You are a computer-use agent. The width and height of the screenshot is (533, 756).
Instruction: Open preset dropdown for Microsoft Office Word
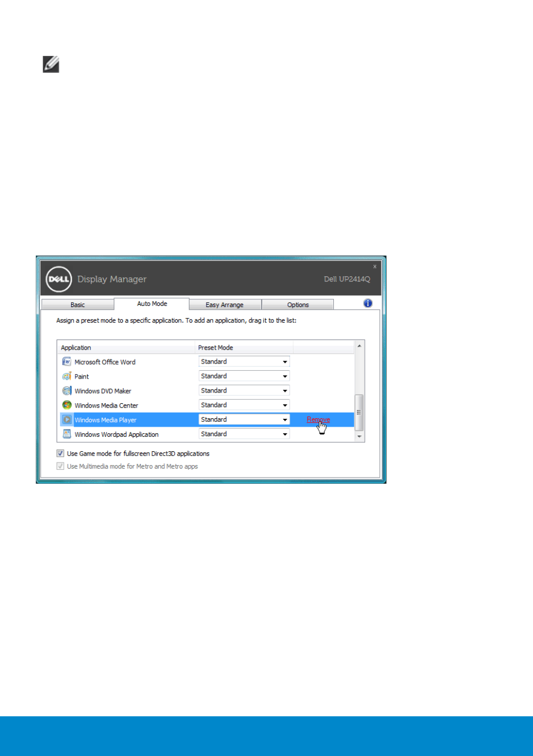pyautogui.click(x=244, y=362)
